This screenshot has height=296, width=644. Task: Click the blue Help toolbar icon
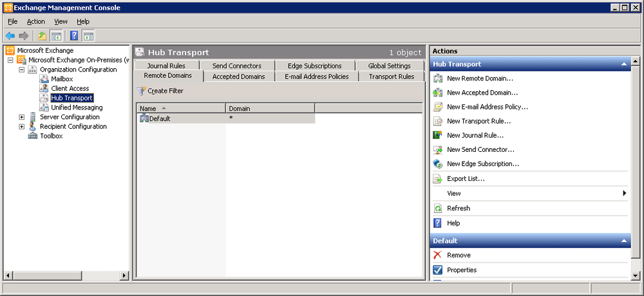(74, 36)
